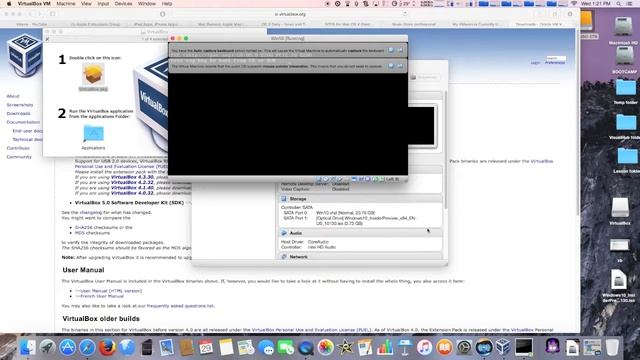Open the App Store Dock icon
The height and width of the screenshot is (360, 640).
[x=67, y=347]
